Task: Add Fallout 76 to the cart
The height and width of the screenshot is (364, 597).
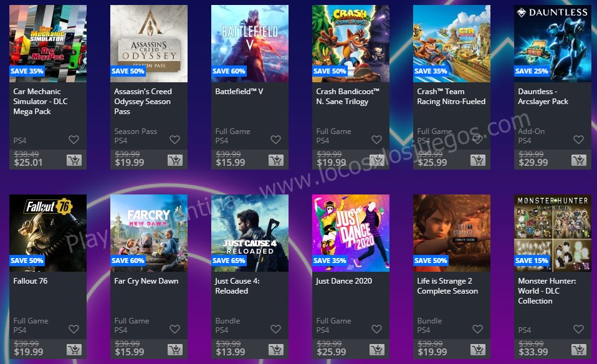Action: click(x=74, y=350)
